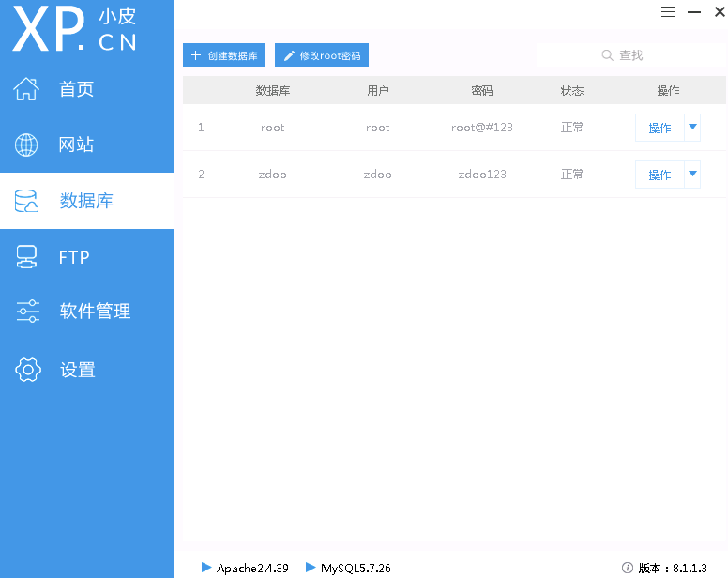
Task: Minimize the window
Action: point(694,12)
